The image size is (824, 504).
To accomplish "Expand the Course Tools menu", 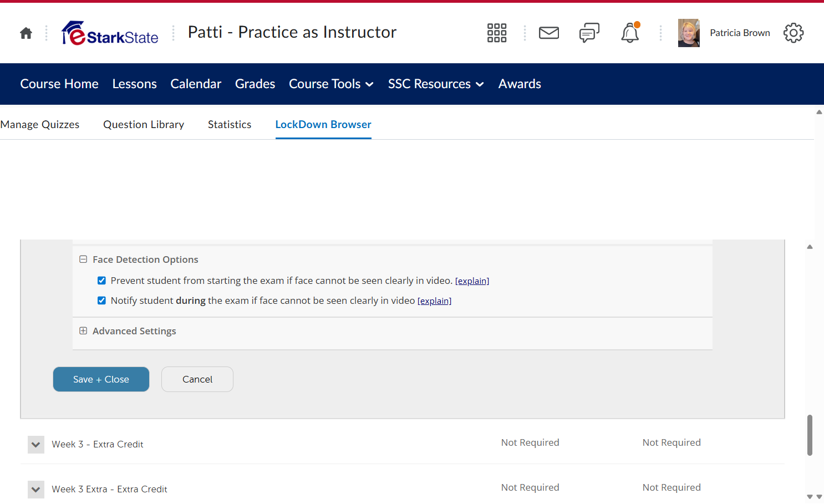I will pos(331,84).
